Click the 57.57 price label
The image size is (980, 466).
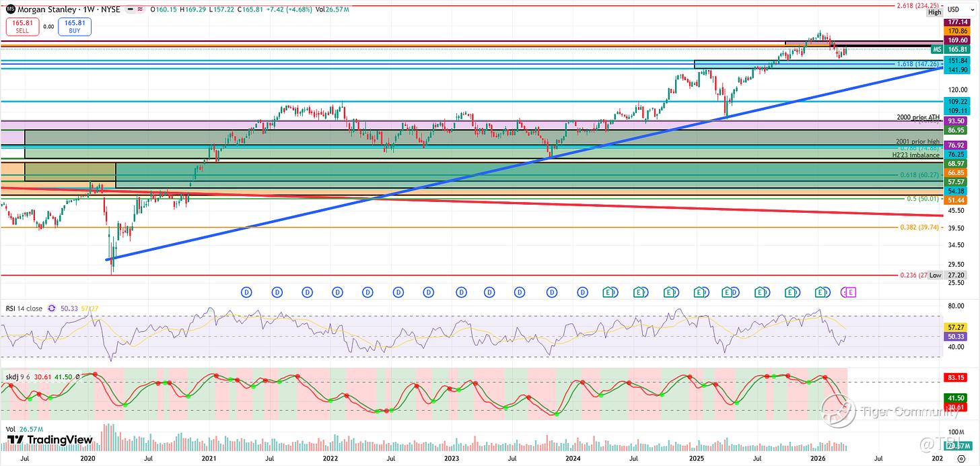956,182
